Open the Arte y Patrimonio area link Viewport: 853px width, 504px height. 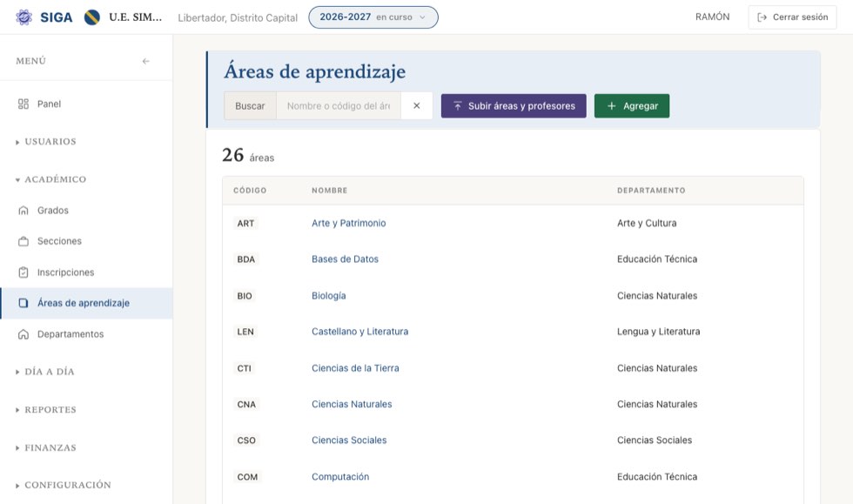tap(349, 223)
